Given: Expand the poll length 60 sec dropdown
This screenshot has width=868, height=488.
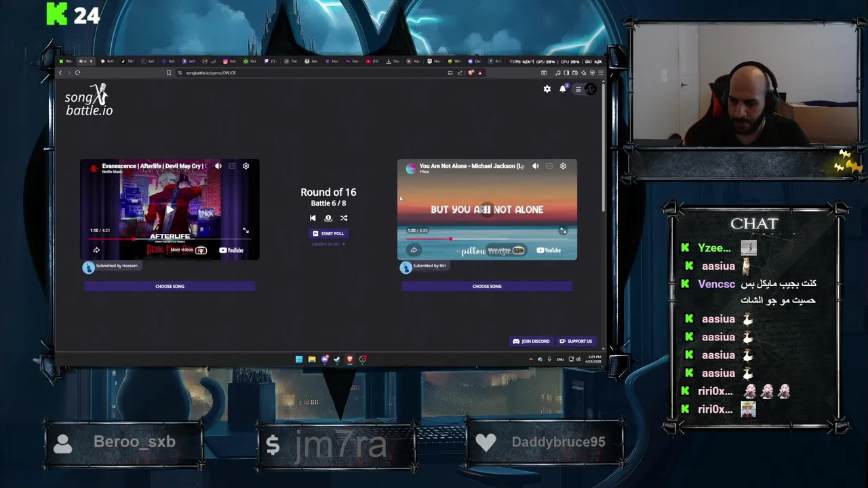Looking at the screenshot, I should (x=328, y=244).
